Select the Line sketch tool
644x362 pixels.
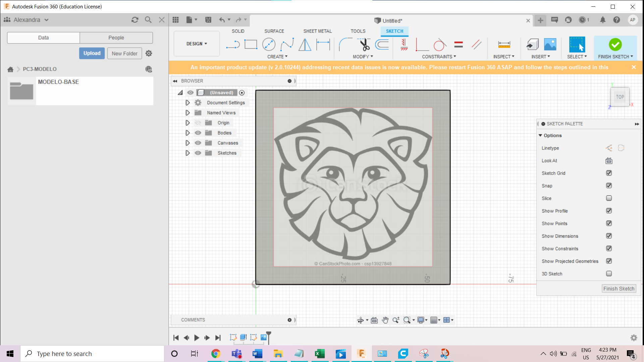click(233, 44)
